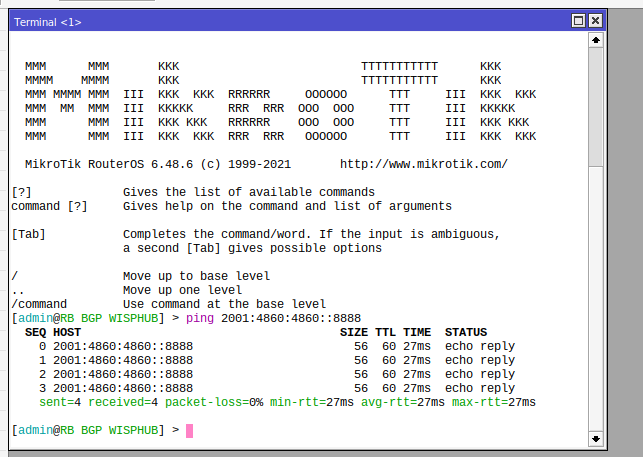Click the scrollbar down arrow
Screen dimensions: 643x457
pyautogui.click(x=595, y=438)
